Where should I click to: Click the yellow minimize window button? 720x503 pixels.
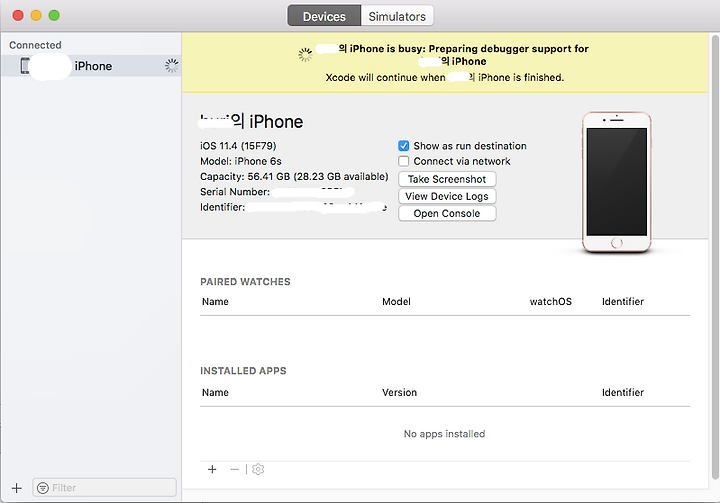[36, 15]
